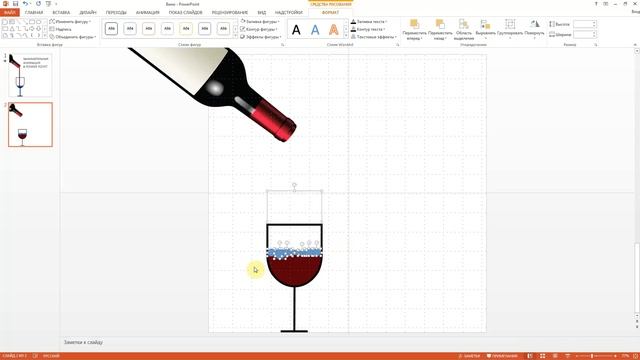Toggle ПРИМЕЧАНИЯ button in status bar
This screenshot has height=360, width=640.
coord(502,356)
